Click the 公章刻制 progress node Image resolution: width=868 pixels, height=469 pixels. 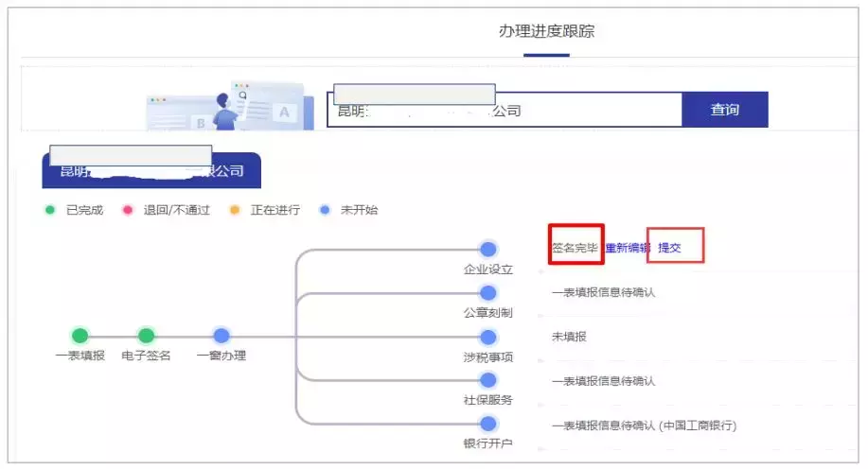[488, 292]
